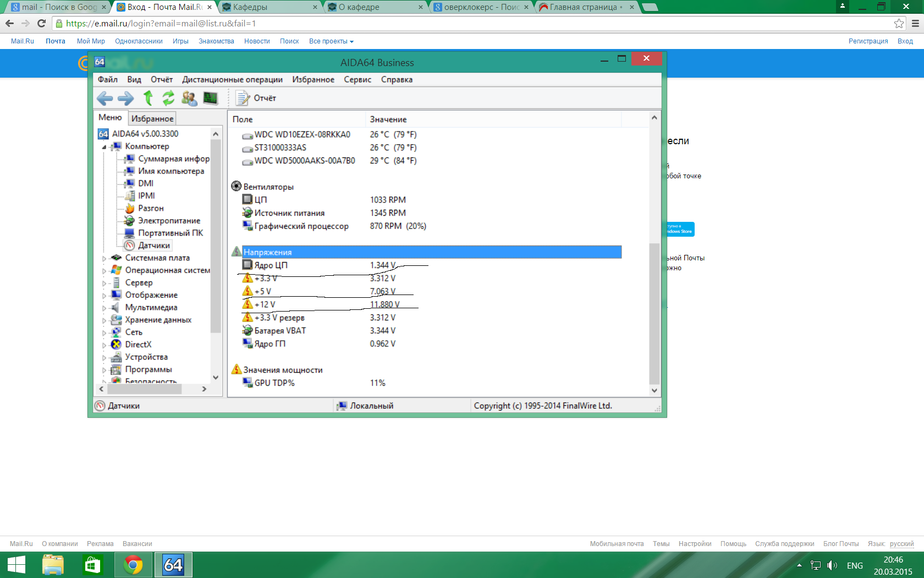The image size is (924, 578).
Task: Click the Датчики gauge icon in tree
Action: coord(130,246)
